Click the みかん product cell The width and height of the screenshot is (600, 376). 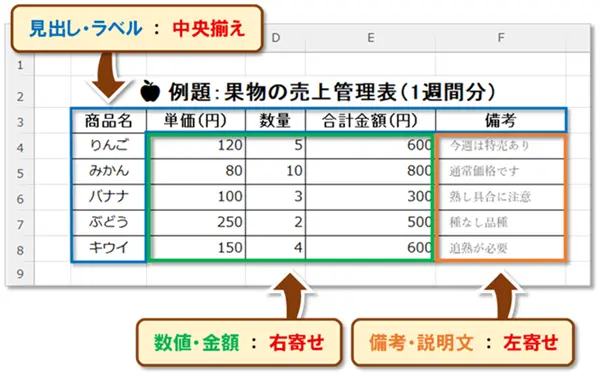[109, 171]
